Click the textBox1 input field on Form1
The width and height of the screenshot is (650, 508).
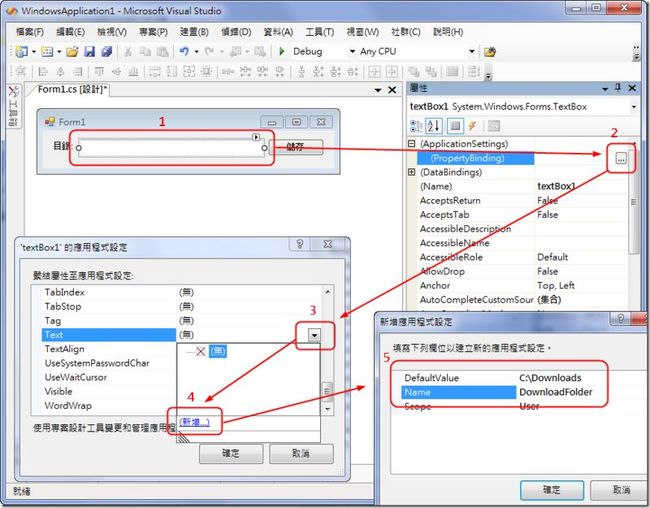171,148
